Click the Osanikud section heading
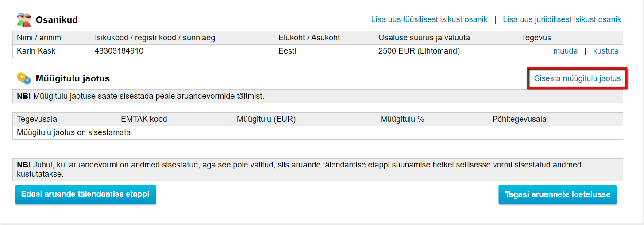The image size is (644, 225). point(57,19)
